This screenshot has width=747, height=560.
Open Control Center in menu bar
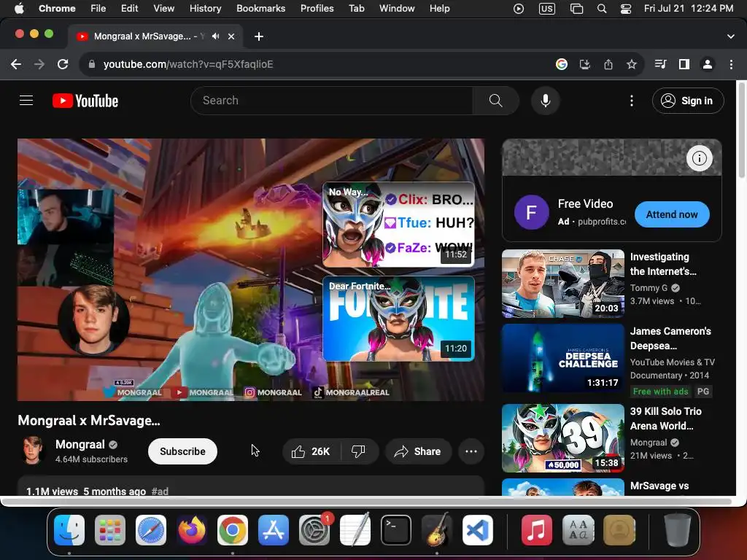[x=625, y=9]
